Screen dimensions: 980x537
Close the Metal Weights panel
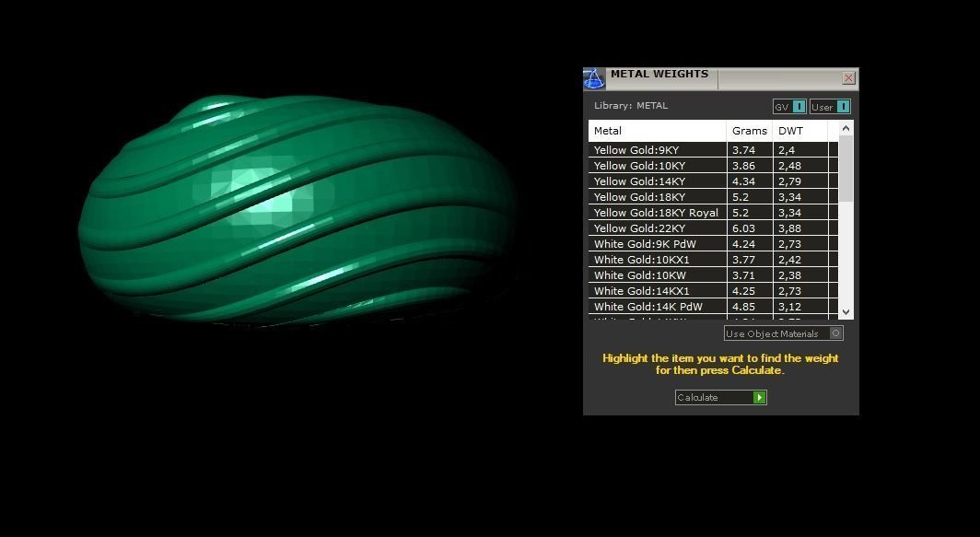click(848, 78)
